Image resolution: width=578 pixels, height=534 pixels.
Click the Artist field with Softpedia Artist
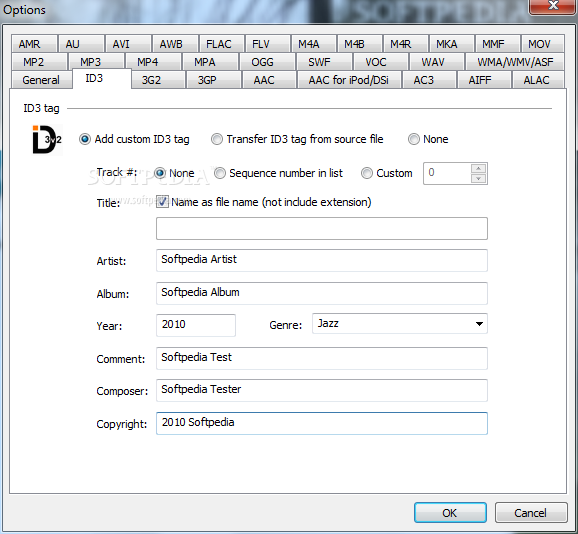(322, 260)
